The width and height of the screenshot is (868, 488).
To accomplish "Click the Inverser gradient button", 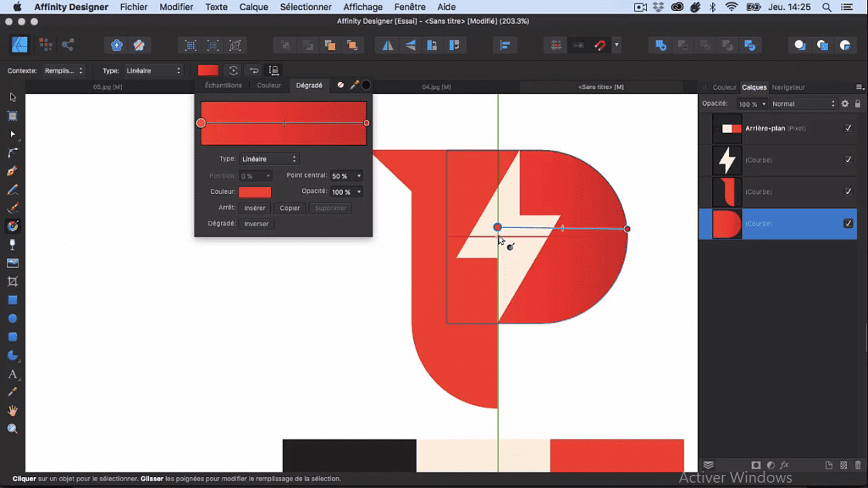I will [256, 224].
